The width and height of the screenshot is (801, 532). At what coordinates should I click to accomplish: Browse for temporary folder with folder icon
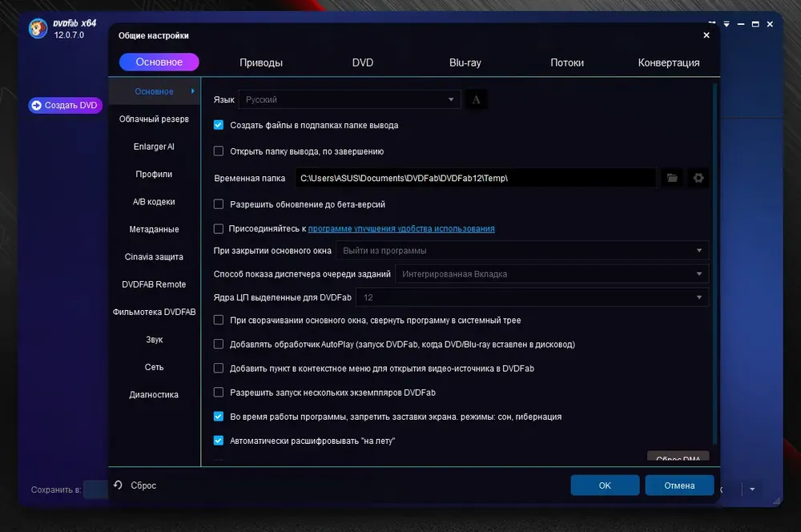[672, 178]
